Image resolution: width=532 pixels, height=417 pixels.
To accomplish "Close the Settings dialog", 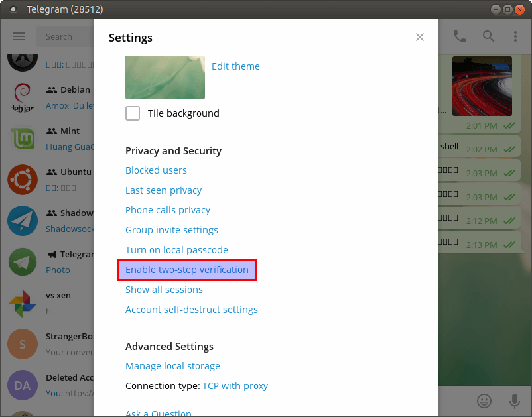I will click(419, 37).
